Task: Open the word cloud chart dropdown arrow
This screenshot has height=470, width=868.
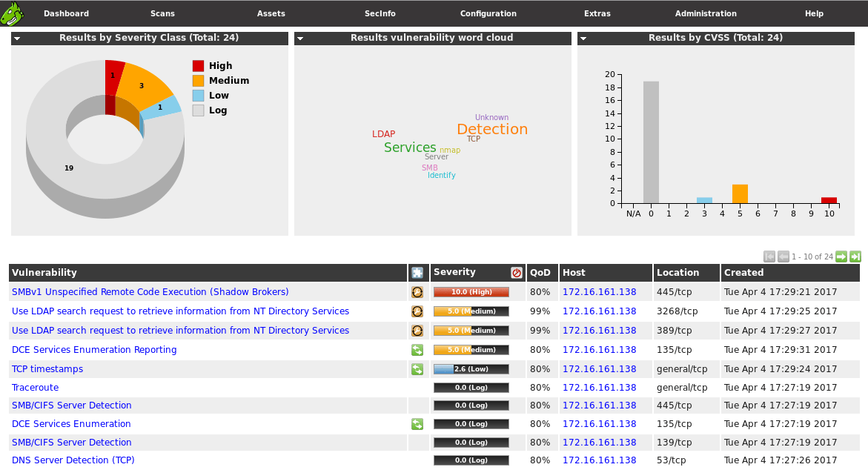Action: click(x=300, y=39)
